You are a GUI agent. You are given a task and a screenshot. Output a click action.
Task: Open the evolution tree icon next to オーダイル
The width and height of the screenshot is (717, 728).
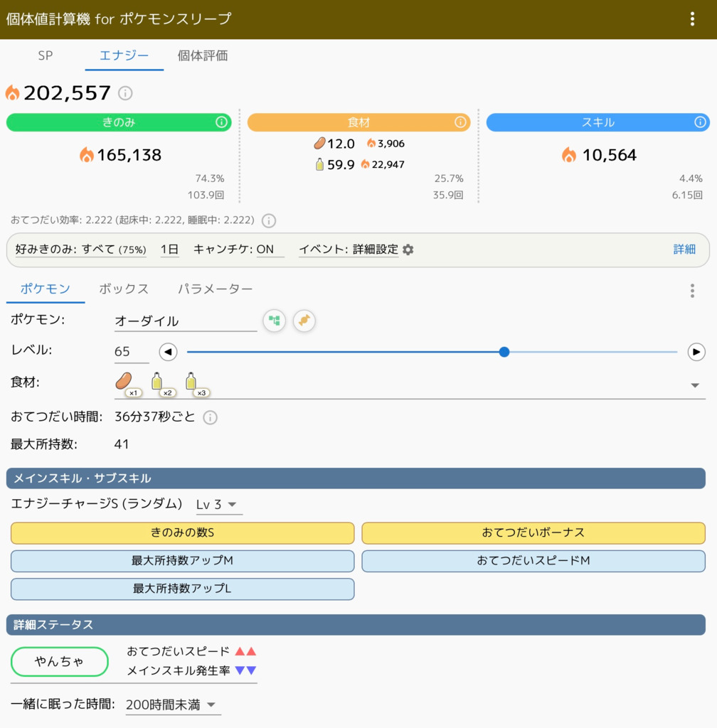[x=275, y=321]
